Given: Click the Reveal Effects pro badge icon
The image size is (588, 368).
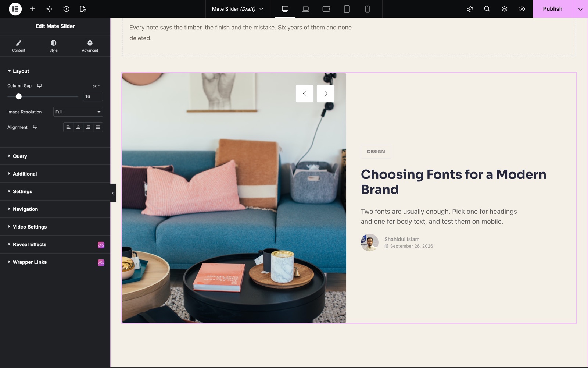Looking at the screenshot, I should (101, 245).
